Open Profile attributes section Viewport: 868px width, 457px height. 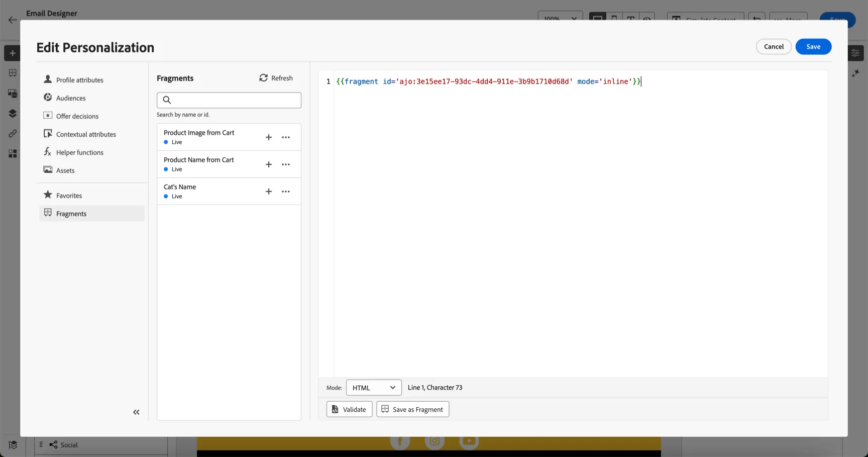(92, 80)
